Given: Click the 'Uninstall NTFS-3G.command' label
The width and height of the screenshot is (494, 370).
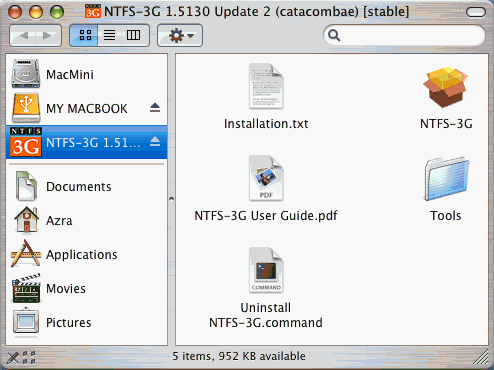Looking at the screenshot, I should pos(266,315).
